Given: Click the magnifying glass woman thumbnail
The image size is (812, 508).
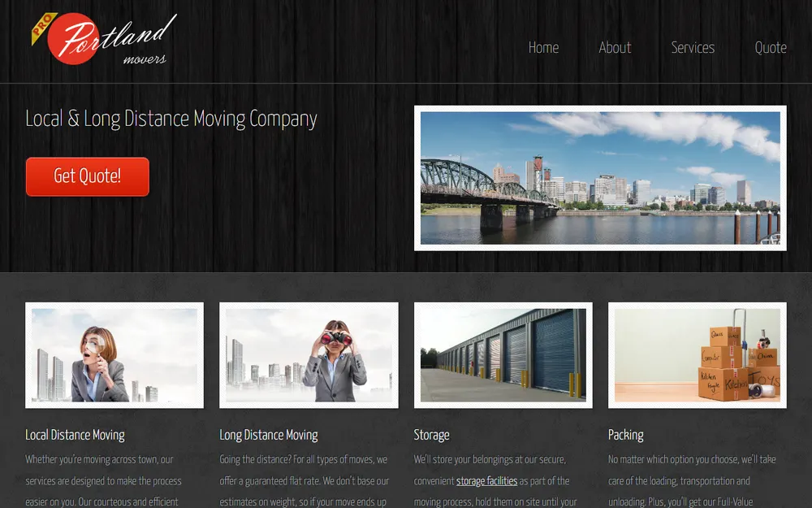Looking at the screenshot, I should 114,355.
